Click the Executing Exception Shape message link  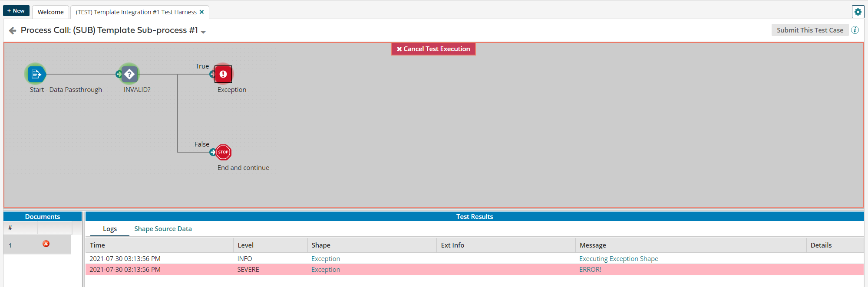(x=618, y=259)
